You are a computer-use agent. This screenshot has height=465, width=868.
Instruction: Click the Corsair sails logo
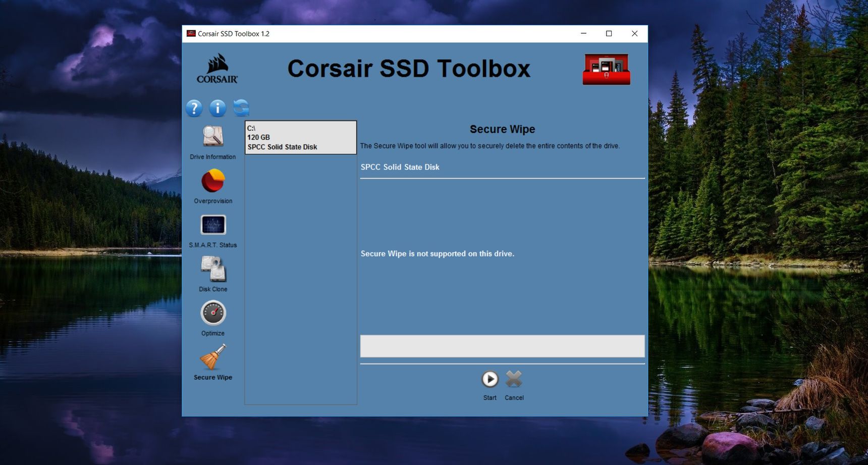(217, 68)
